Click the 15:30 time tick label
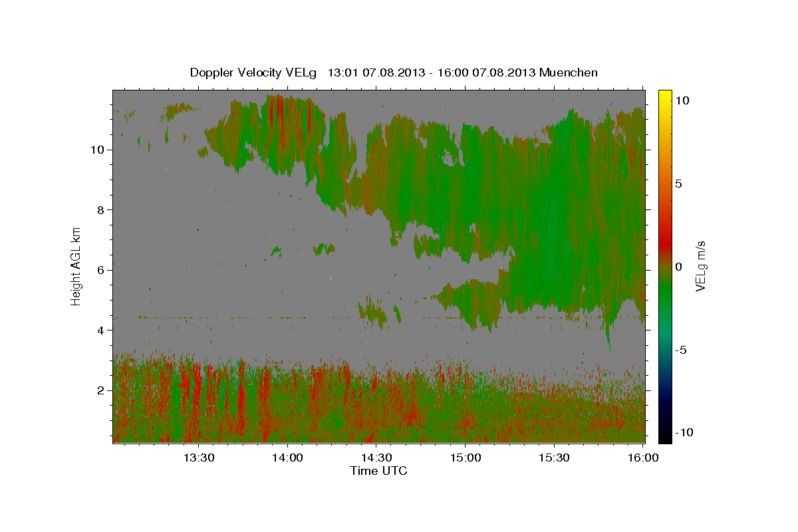This screenshot has height=532, width=798. click(554, 458)
